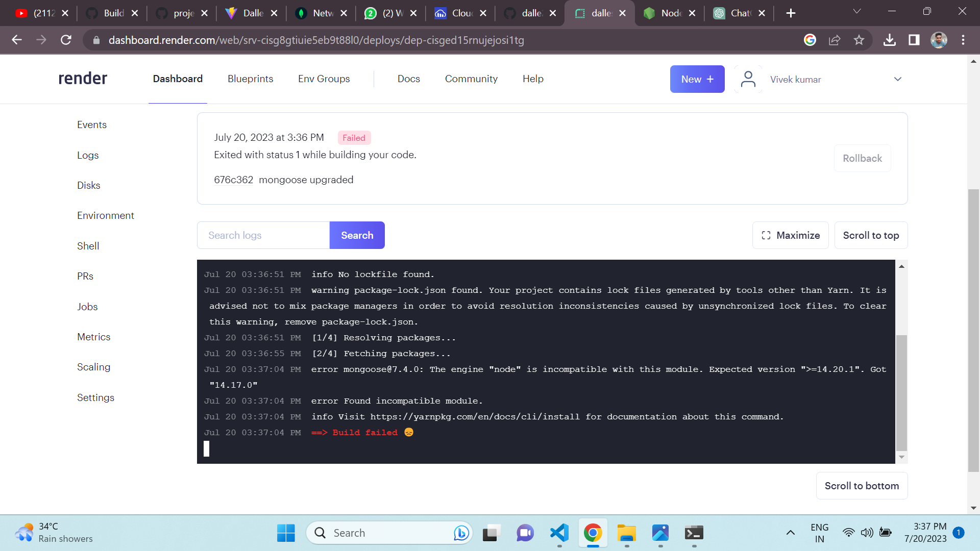Open the downloads icon in the browser toolbar
The height and width of the screenshot is (551, 980).
[x=890, y=40]
